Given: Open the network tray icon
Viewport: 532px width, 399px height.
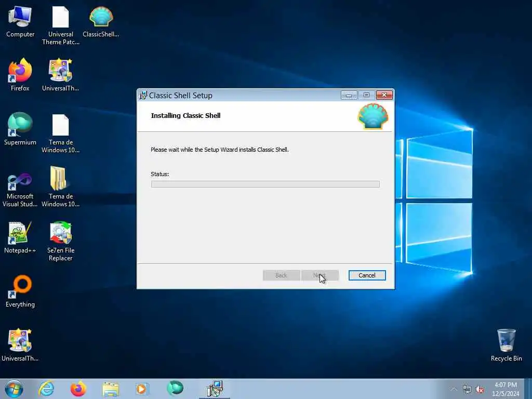Looking at the screenshot, I should pos(467,390).
